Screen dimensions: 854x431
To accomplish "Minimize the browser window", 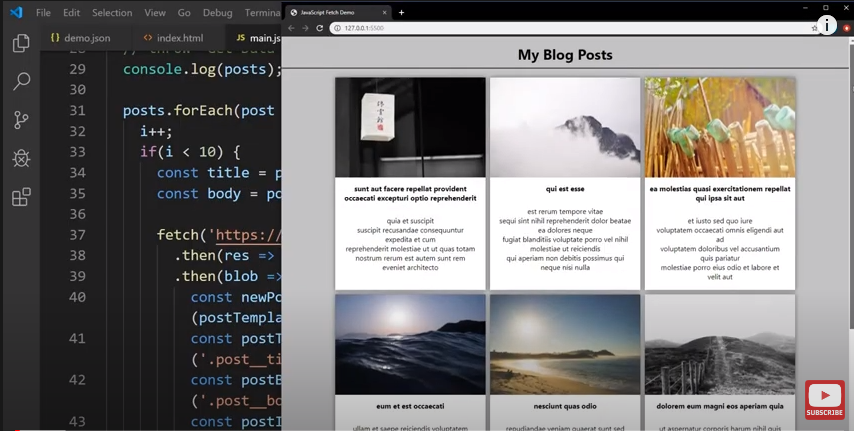I will (x=805, y=8).
